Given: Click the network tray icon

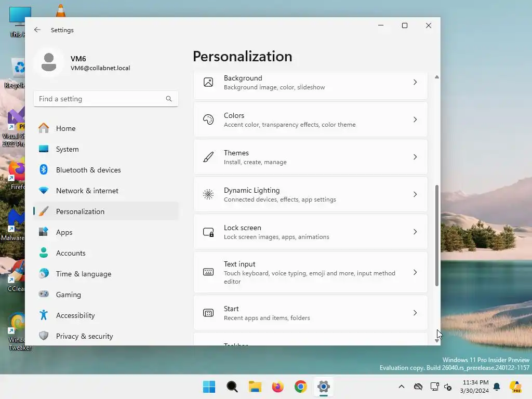Looking at the screenshot, I should click(x=435, y=387).
